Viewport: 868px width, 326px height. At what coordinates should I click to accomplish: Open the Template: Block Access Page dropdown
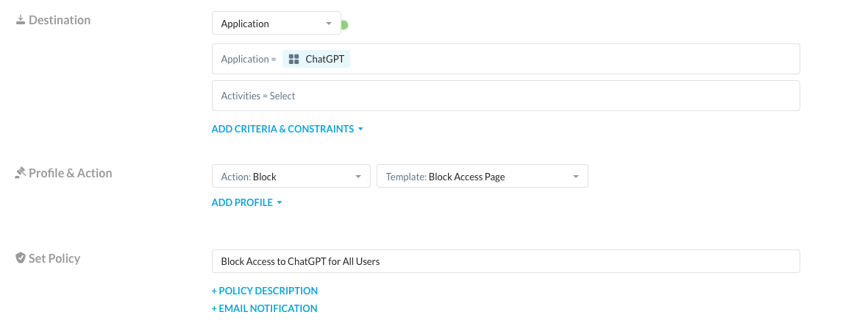point(482,177)
